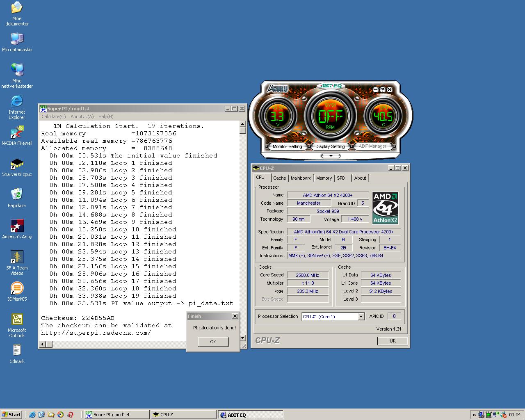Launch the Internet Explorer desktop shortcut
This screenshot has width=525, height=420.
(17, 107)
